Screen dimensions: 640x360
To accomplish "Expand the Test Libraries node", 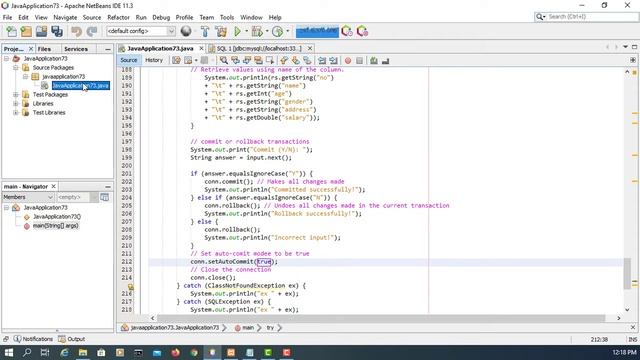I will (16, 113).
